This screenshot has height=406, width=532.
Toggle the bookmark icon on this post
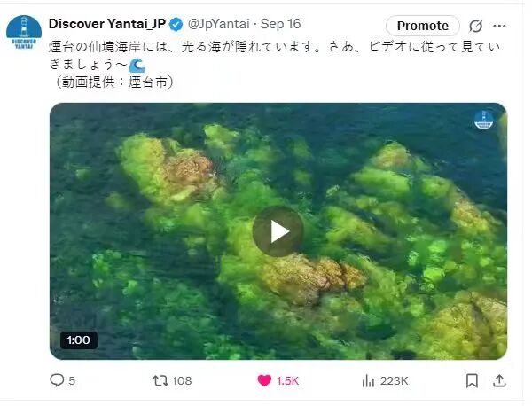click(472, 380)
